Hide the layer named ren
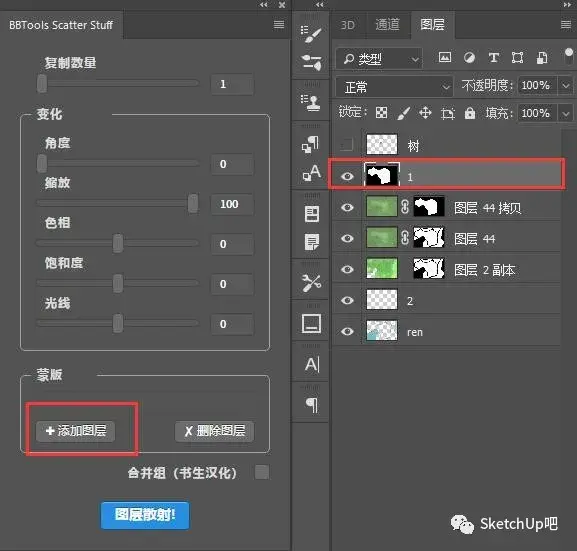 coord(347,331)
